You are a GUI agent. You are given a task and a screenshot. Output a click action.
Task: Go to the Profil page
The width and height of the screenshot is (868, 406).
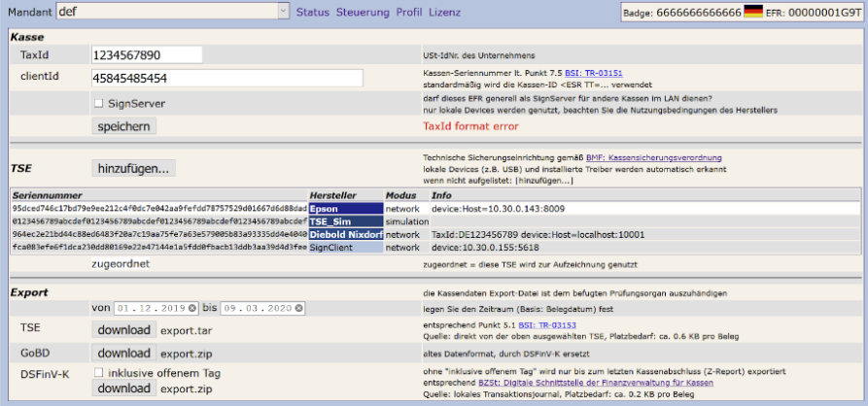pos(408,12)
